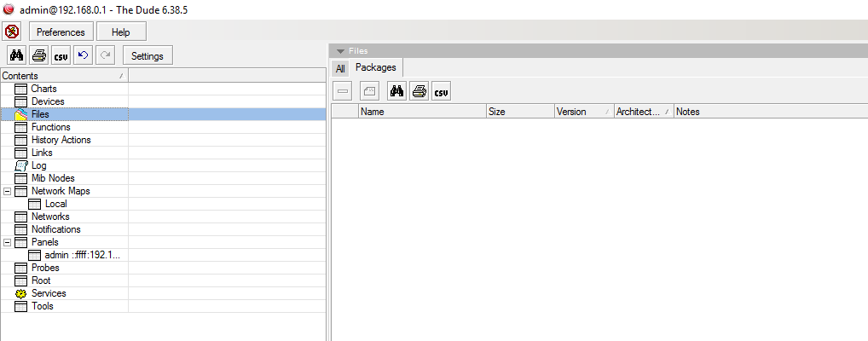Collapse the Network Maps node
Viewport: 868px width, 341px height.
pyautogui.click(x=7, y=191)
